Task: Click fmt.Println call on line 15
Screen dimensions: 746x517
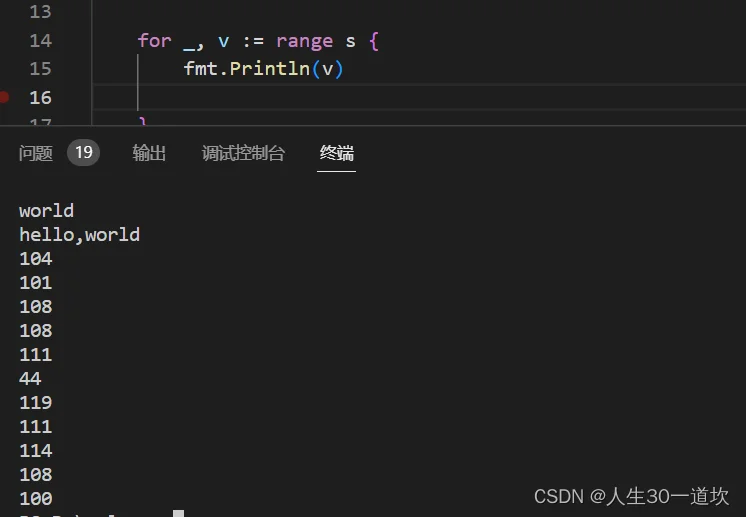Action: [x=264, y=69]
